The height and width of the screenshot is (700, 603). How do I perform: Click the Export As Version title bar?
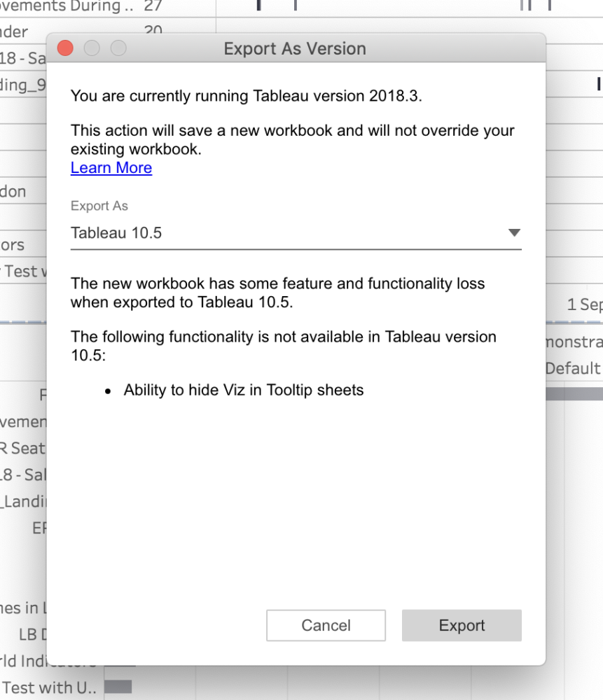coord(296,48)
